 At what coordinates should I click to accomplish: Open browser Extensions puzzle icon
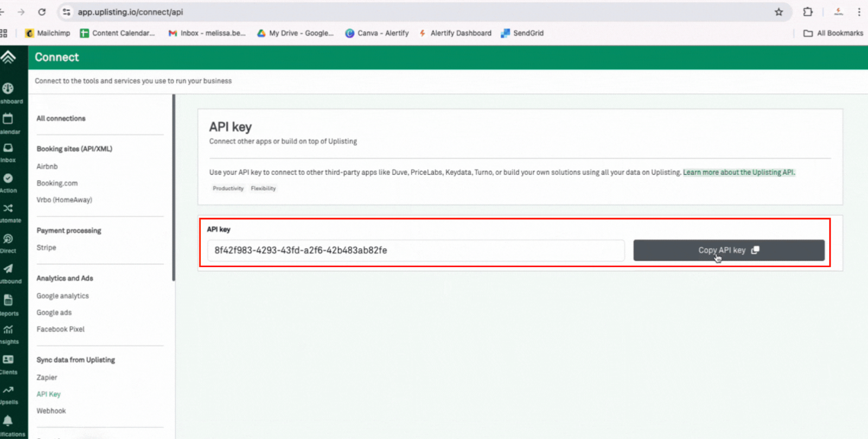(x=808, y=12)
